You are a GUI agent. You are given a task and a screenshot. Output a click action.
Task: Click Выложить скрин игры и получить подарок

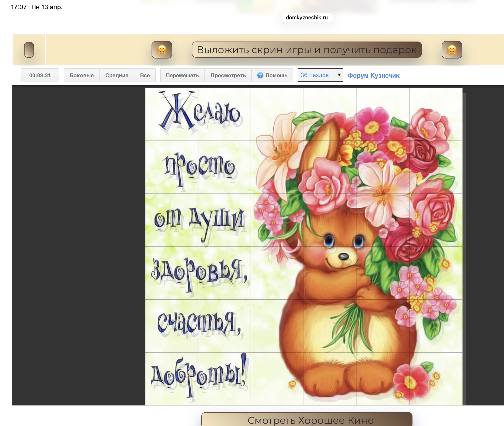click(x=306, y=50)
